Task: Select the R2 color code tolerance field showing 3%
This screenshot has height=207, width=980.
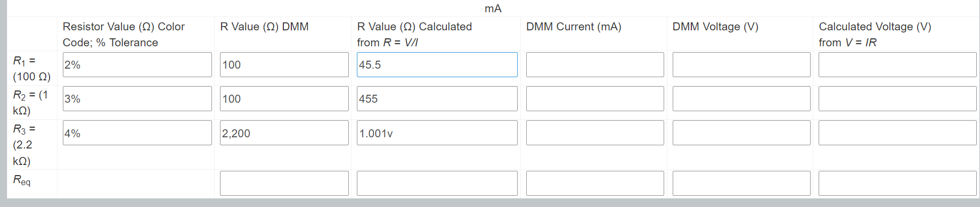Action: (x=137, y=98)
